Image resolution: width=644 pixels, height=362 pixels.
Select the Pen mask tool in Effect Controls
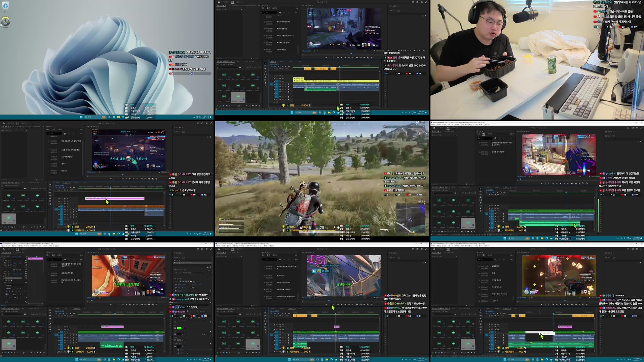coord(12,280)
